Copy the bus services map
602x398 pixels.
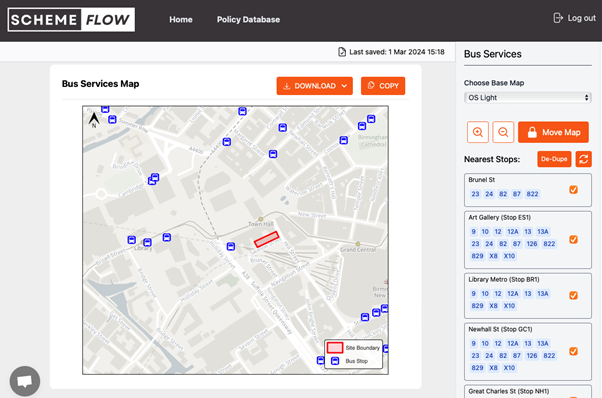tap(383, 86)
